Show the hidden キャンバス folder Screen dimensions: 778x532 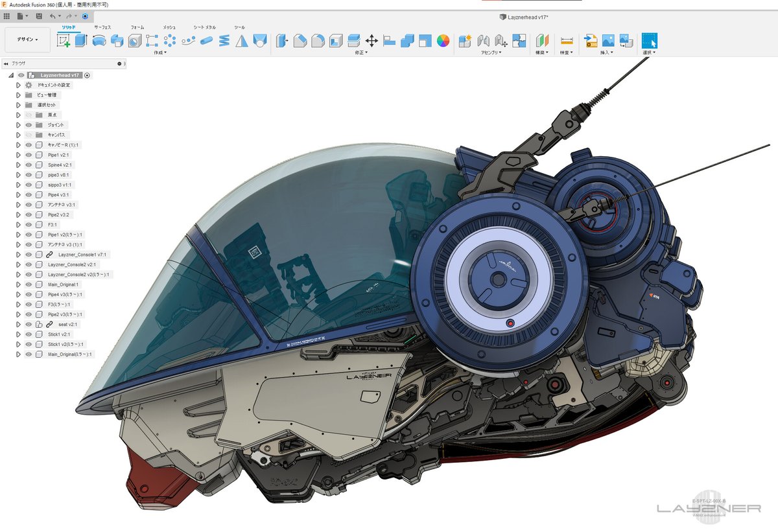[x=29, y=135]
